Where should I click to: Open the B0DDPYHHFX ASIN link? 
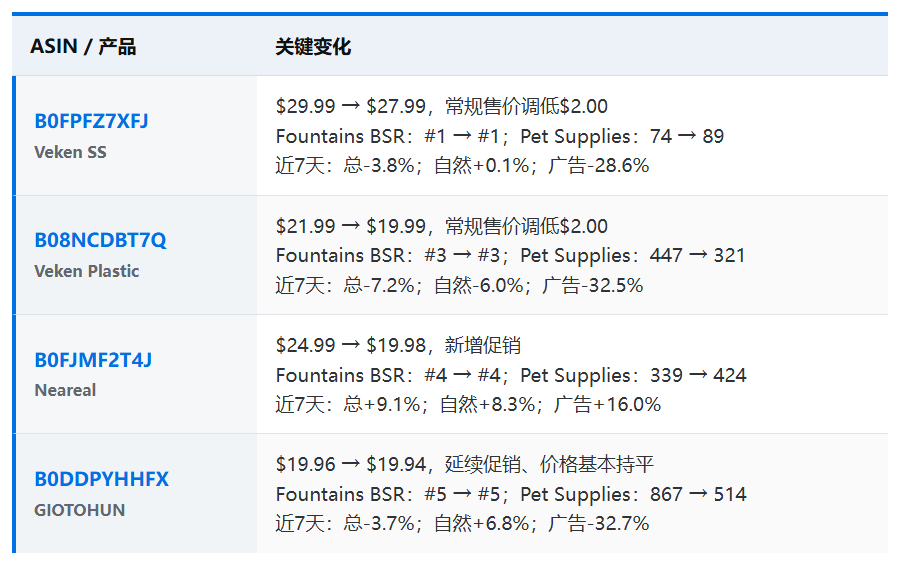tap(102, 479)
